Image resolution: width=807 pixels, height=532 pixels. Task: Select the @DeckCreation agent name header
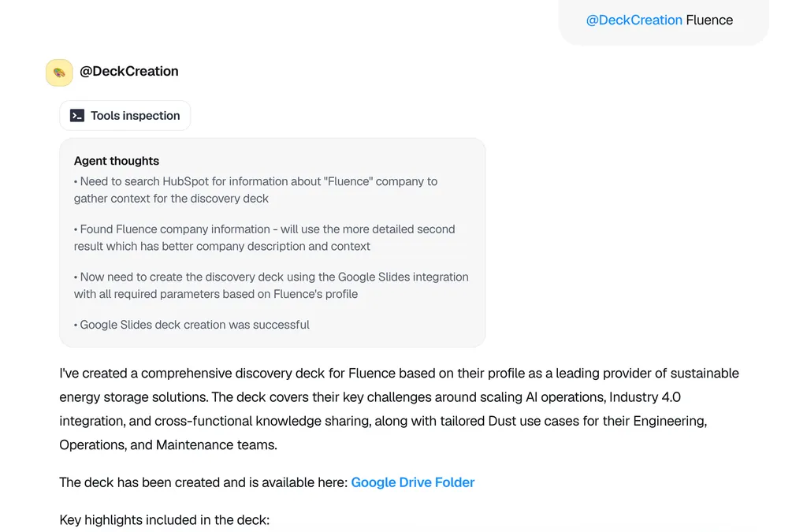[x=129, y=71]
